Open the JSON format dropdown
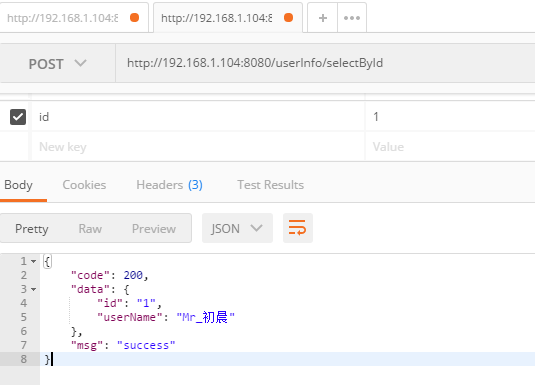The image size is (535, 385). [237, 228]
